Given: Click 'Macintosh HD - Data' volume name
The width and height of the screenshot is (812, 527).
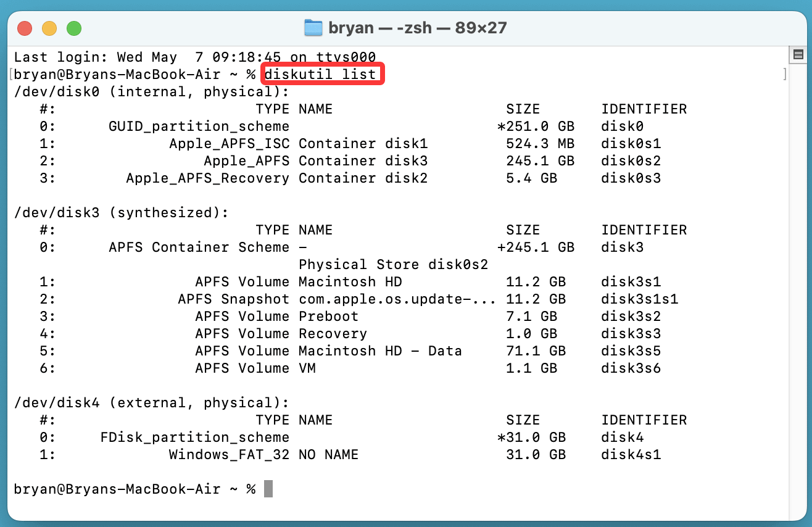Looking at the screenshot, I should point(380,351).
